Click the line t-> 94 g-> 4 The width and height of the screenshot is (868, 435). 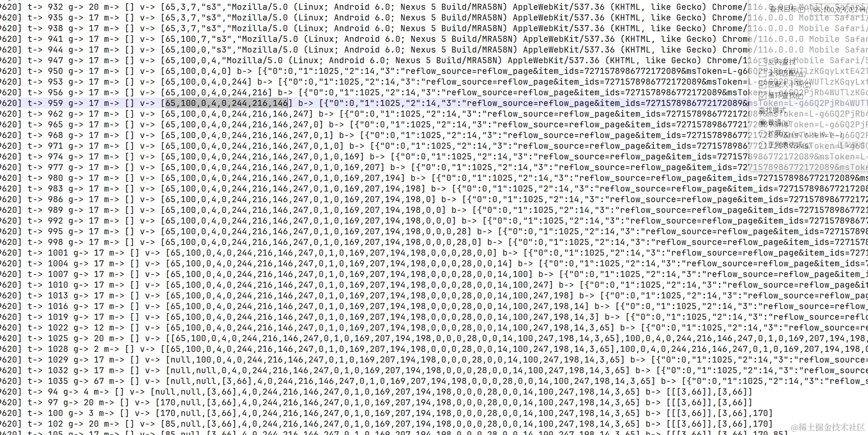[376, 392]
